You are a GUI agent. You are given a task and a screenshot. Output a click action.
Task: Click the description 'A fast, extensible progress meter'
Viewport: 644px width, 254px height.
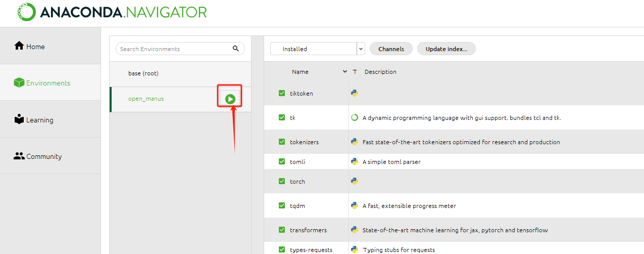(409, 206)
